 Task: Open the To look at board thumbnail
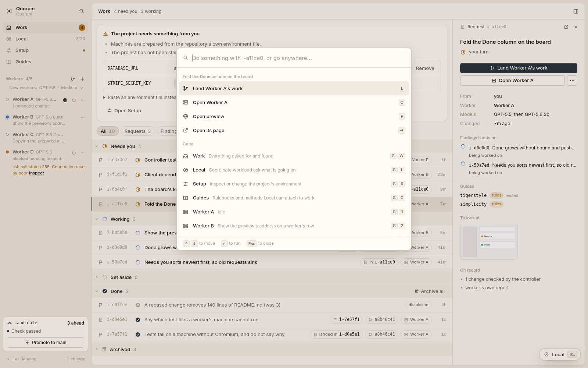(489, 242)
